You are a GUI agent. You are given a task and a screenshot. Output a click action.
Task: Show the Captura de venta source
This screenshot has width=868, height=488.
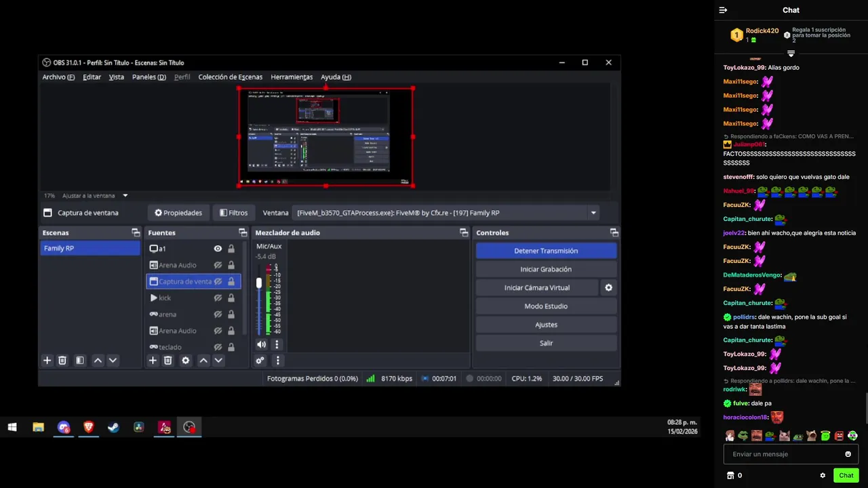[218, 281]
